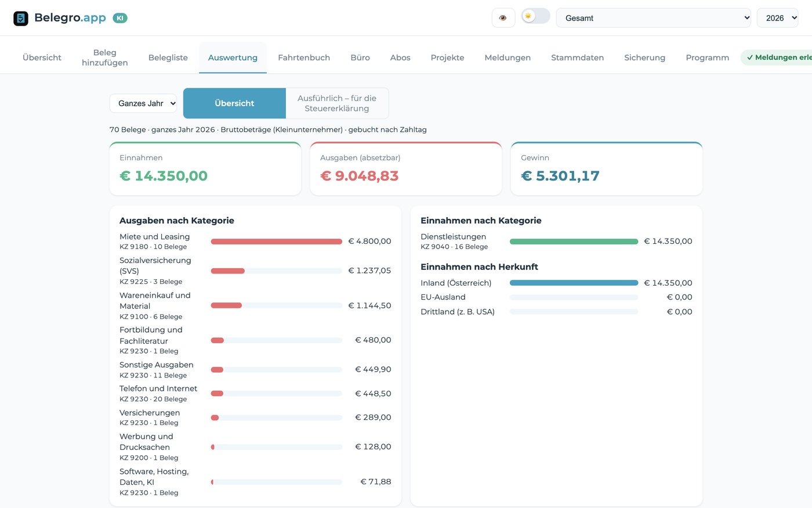The width and height of the screenshot is (812, 508).
Task: Click the Telefon und Internet category label
Action: click(158, 388)
